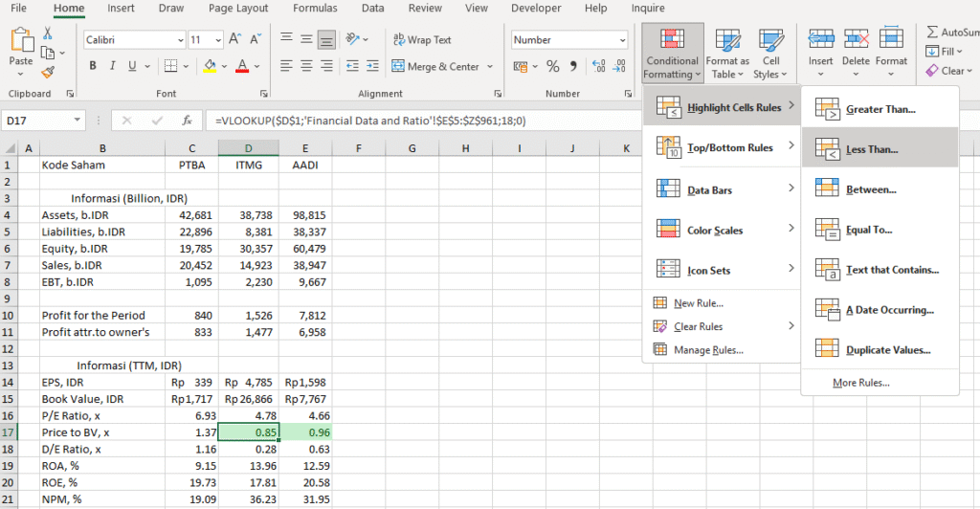Image resolution: width=980 pixels, height=509 pixels.
Task: Click More Rules... in the submenu
Action: [x=860, y=383]
